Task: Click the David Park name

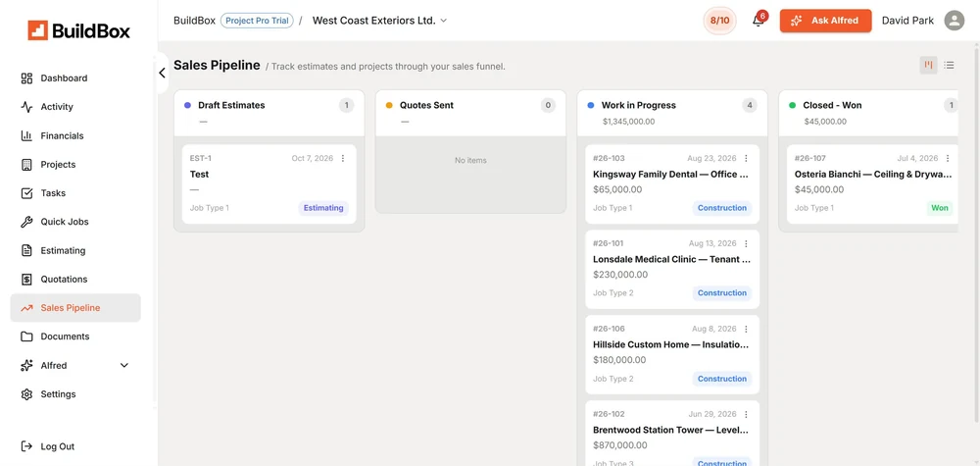Action: [x=907, y=21]
